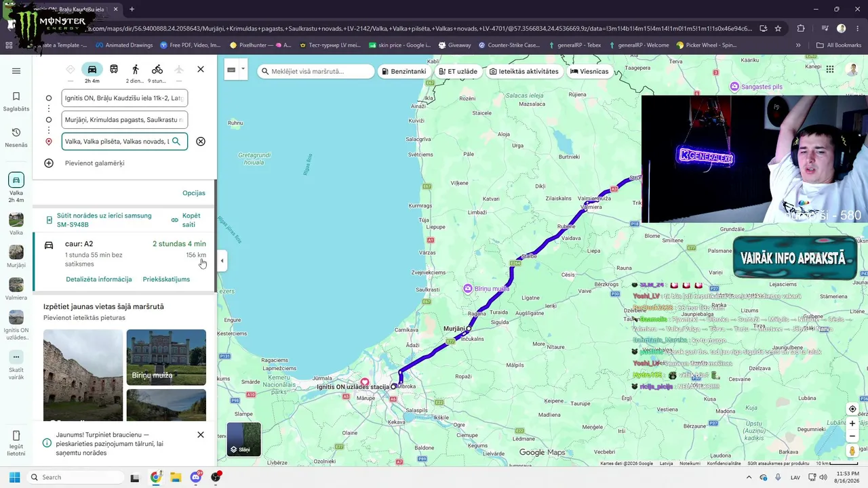Image resolution: width=868 pixels, height=488 pixels.
Task: Select the ET uzlāde filter chip
Action: (458, 71)
